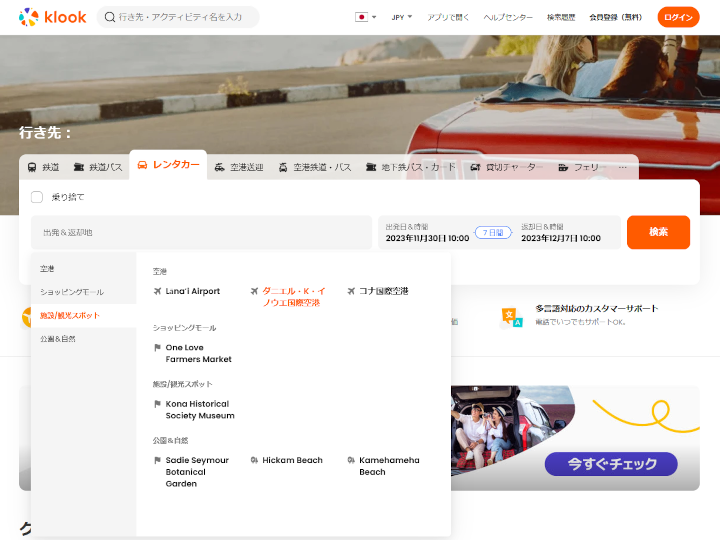This screenshot has height=540, width=720.
Task: Expand more transport tabs with ellipsis
Action: 623,167
